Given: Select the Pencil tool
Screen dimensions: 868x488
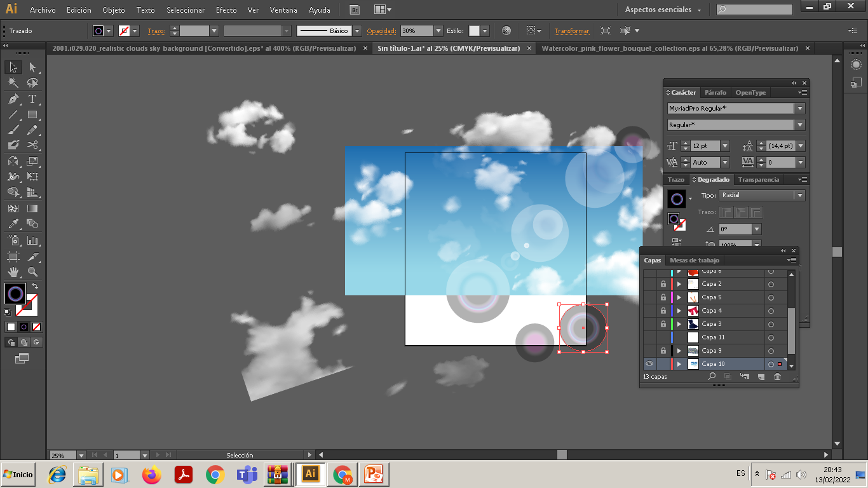Looking at the screenshot, I should [x=32, y=130].
